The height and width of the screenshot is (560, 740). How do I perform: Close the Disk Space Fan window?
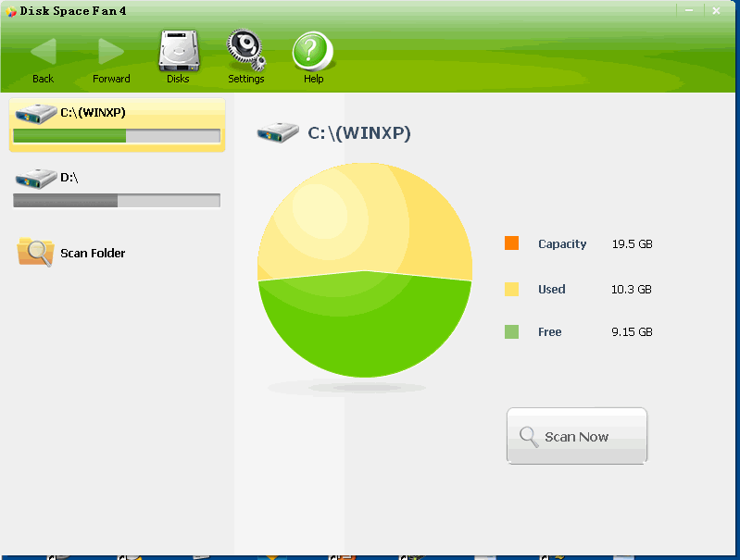[715, 10]
